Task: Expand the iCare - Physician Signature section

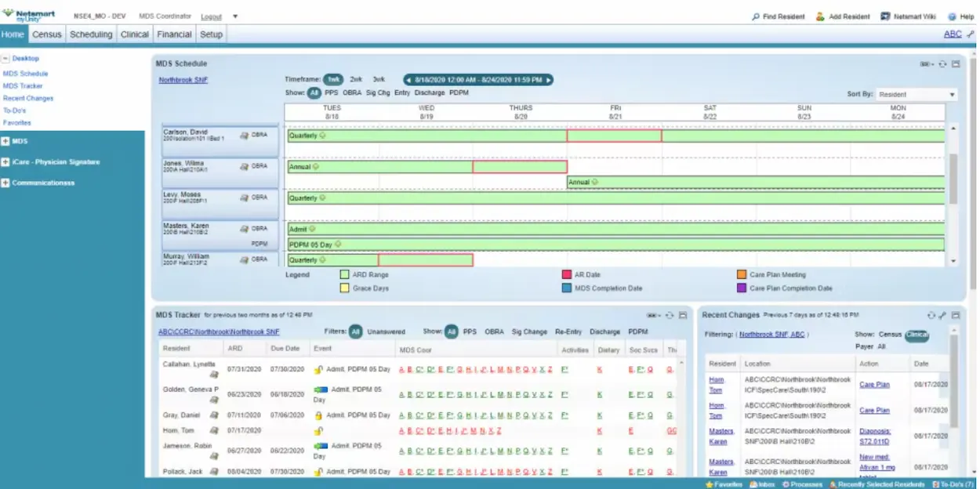Action: tap(6, 161)
